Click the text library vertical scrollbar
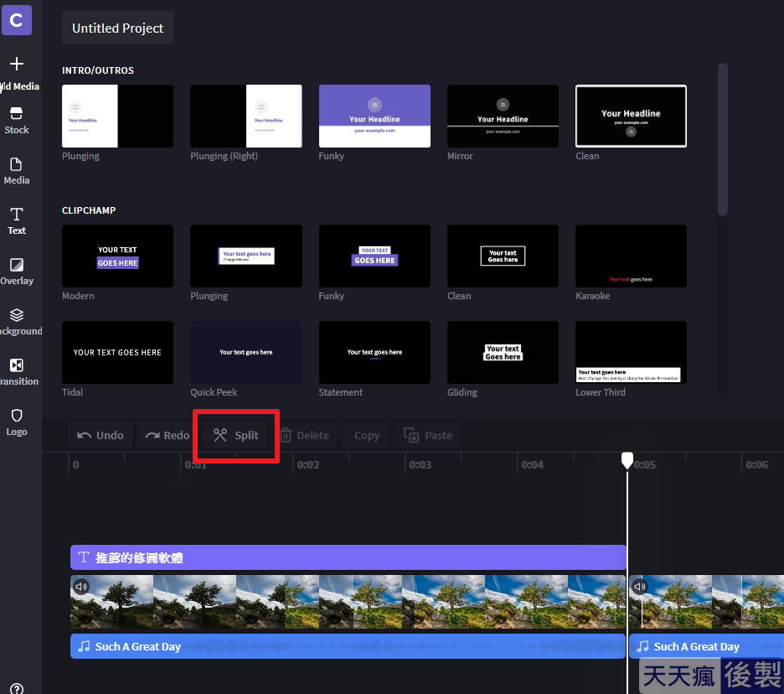 click(723, 140)
